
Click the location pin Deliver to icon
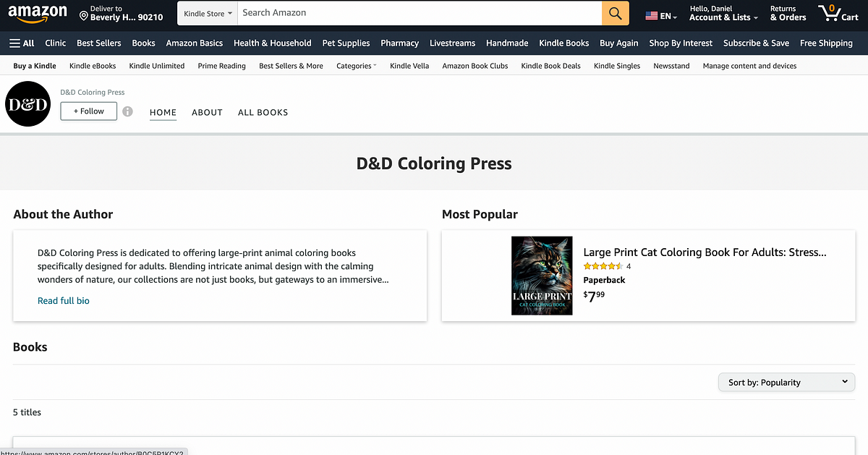(84, 16)
